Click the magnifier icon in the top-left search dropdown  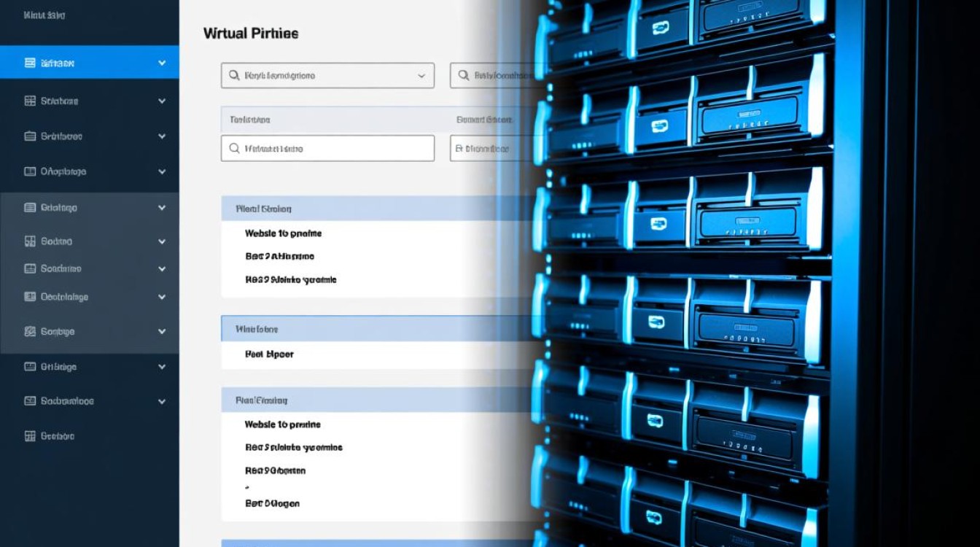[234, 75]
